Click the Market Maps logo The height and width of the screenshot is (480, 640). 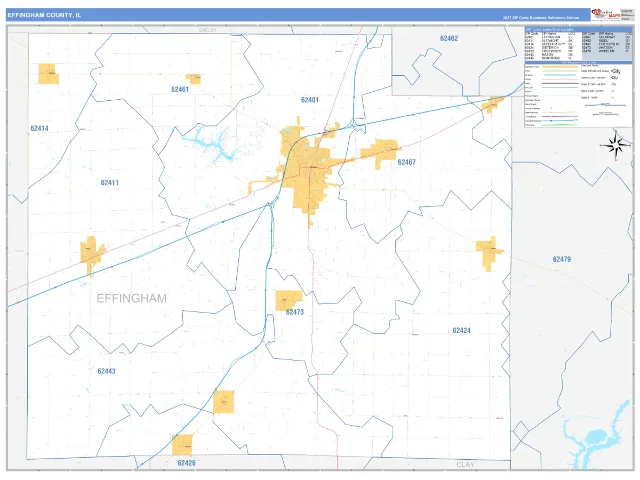(x=606, y=15)
